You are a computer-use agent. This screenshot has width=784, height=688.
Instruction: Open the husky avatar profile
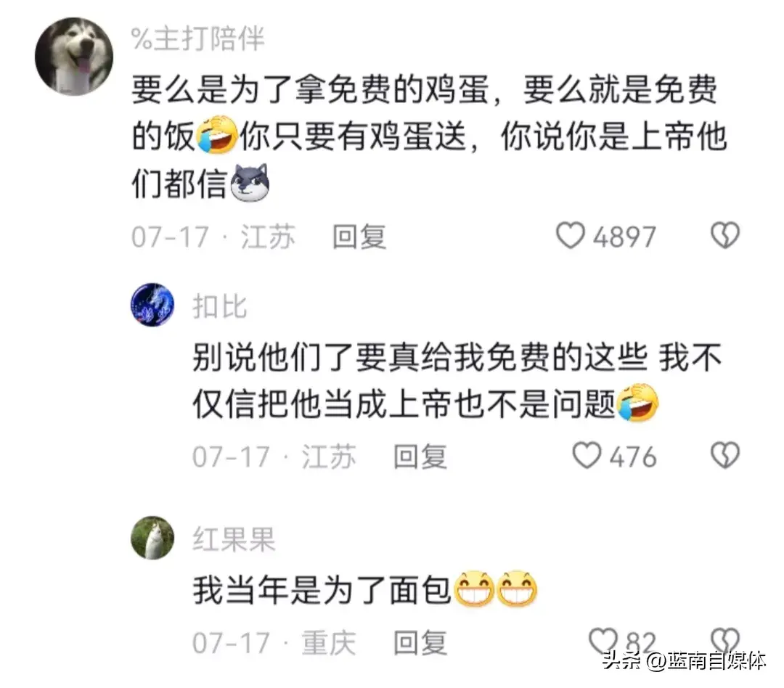(74, 56)
